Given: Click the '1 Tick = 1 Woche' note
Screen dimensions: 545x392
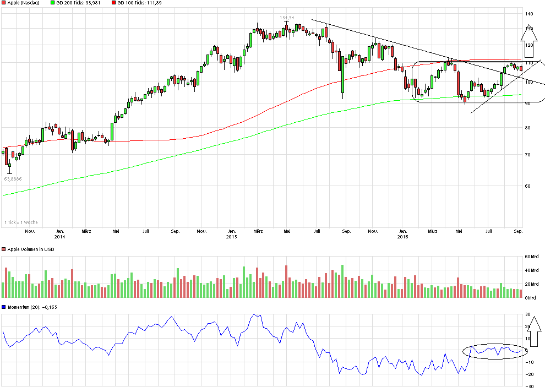Looking at the screenshot, I should pyautogui.click(x=21, y=222).
